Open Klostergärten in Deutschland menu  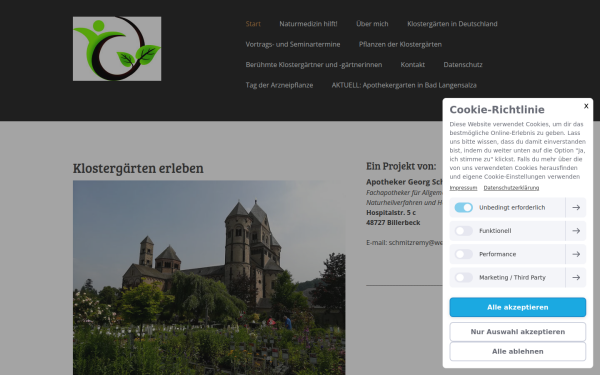pos(452,24)
